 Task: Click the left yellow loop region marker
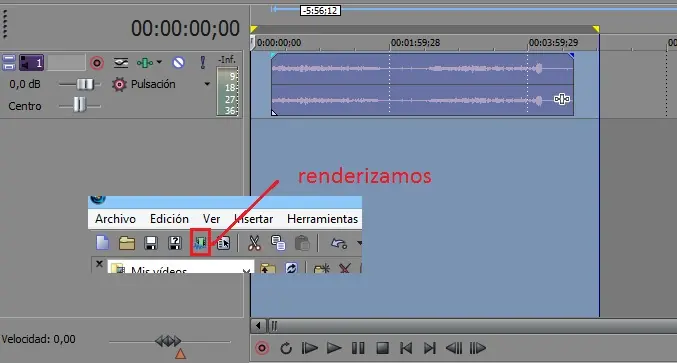254,29
